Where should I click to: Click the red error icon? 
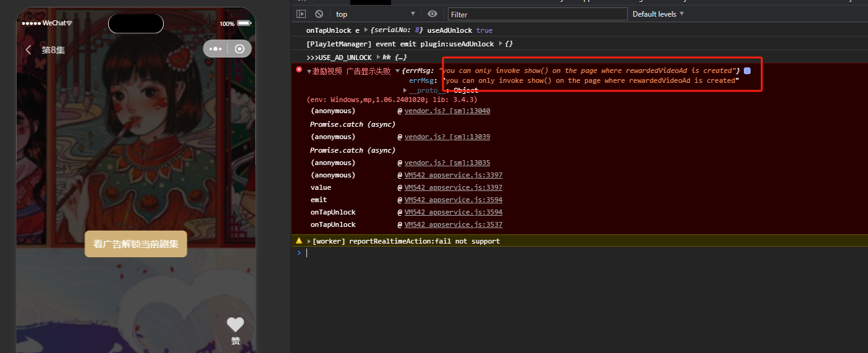[x=299, y=70]
